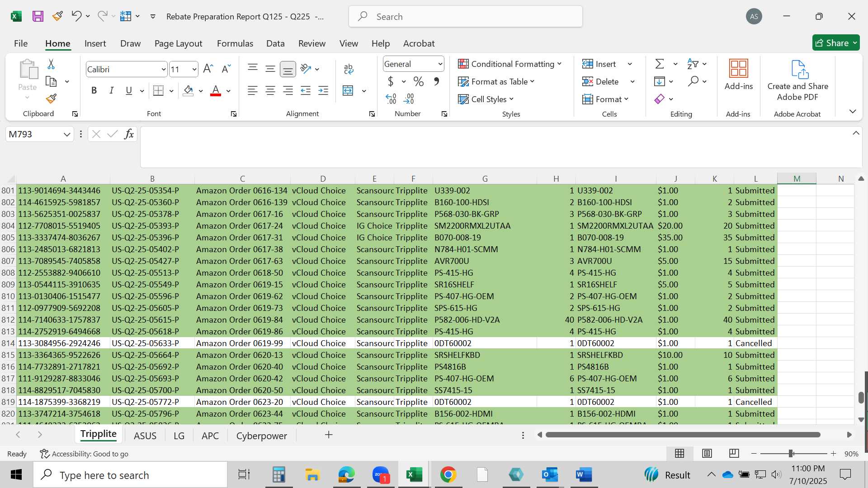The width and height of the screenshot is (868, 488).
Task: Open Cell Styles dropdown
Action: [486, 99]
